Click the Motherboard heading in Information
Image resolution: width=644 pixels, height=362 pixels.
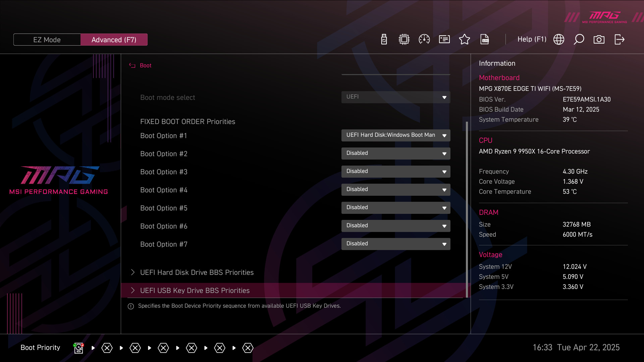point(499,78)
